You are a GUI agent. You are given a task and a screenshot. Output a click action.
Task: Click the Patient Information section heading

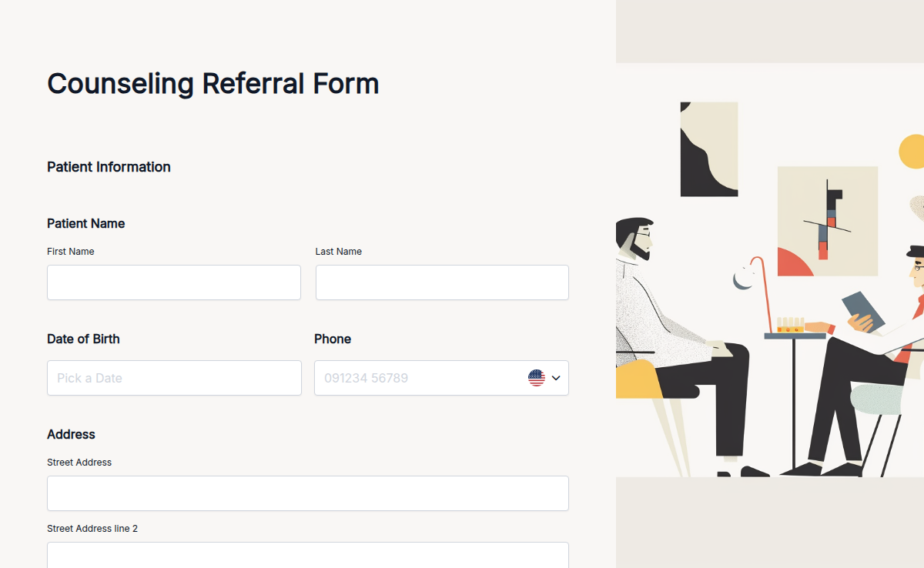pos(109,167)
